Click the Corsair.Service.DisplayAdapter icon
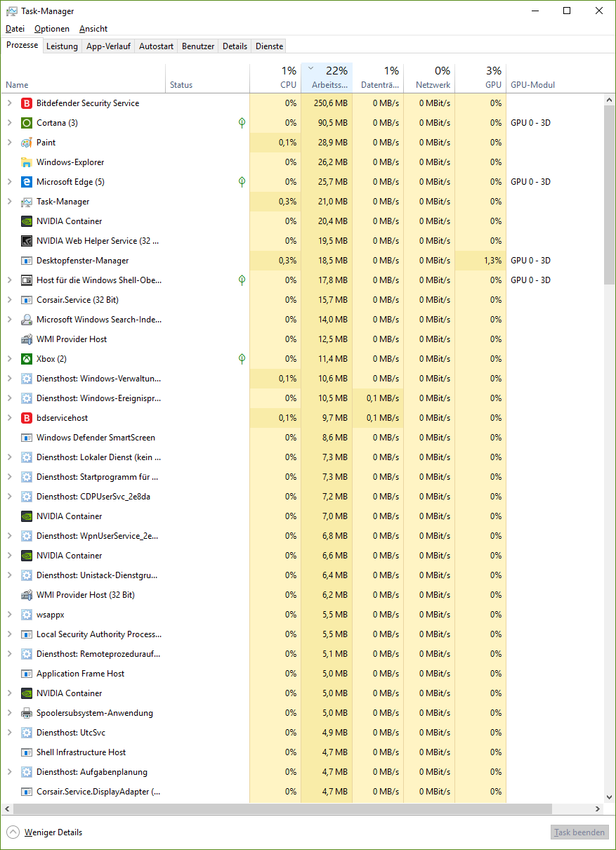The height and width of the screenshot is (850, 616). (x=27, y=792)
